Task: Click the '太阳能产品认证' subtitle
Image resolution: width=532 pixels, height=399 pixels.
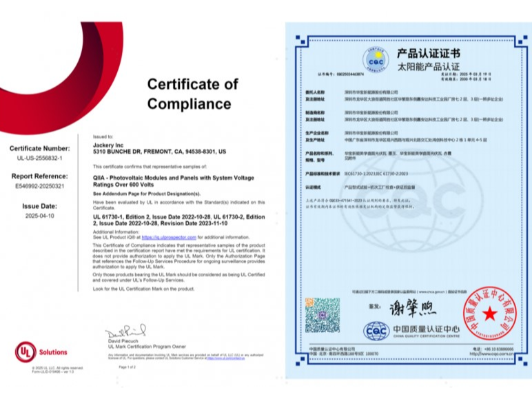Action: pyautogui.click(x=429, y=66)
